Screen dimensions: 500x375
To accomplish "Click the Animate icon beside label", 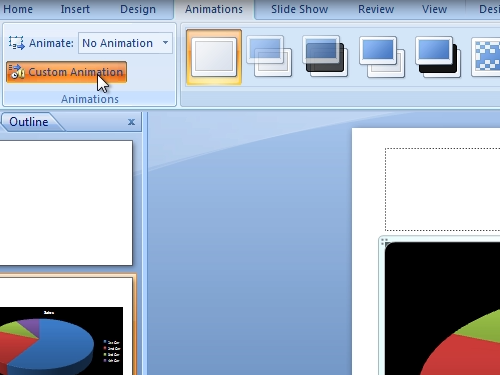I will point(17,43).
